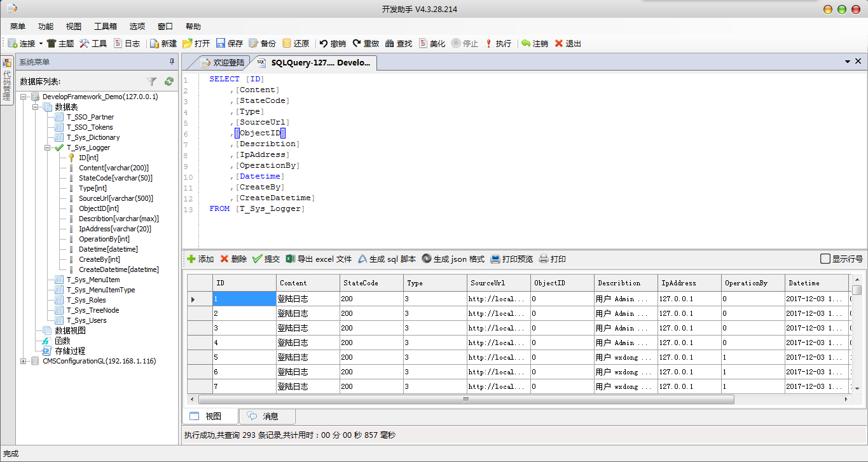Screen dimensions: 868x462
Task: Beautify SQL with 美化
Action: tap(432, 44)
